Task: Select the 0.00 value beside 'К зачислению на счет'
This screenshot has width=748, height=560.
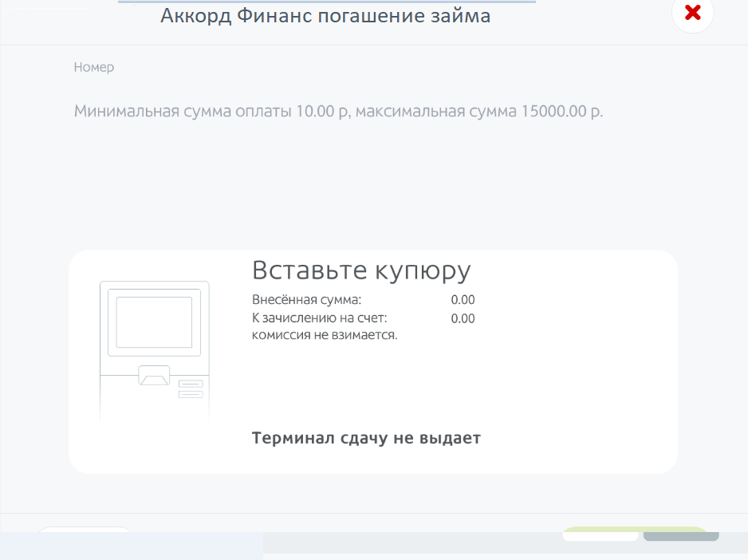Action: pyautogui.click(x=463, y=318)
